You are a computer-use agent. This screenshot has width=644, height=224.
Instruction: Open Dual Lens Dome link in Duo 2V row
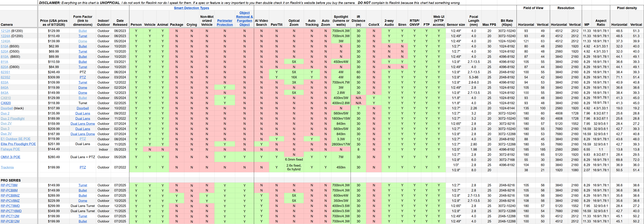(83, 124)
